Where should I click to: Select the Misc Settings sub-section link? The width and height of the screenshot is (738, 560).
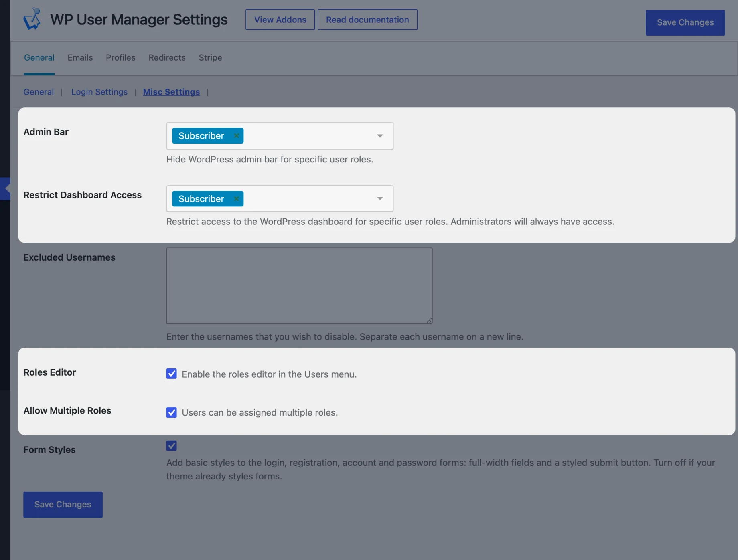coord(171,92)
